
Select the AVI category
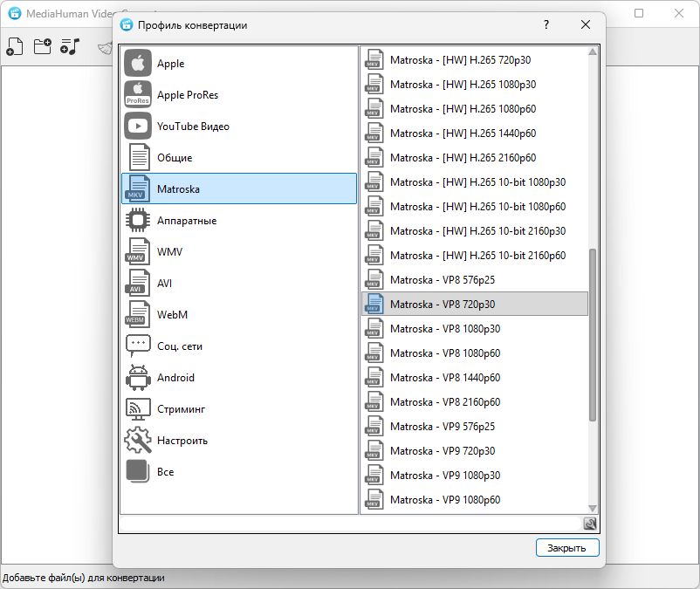(239, 283)
